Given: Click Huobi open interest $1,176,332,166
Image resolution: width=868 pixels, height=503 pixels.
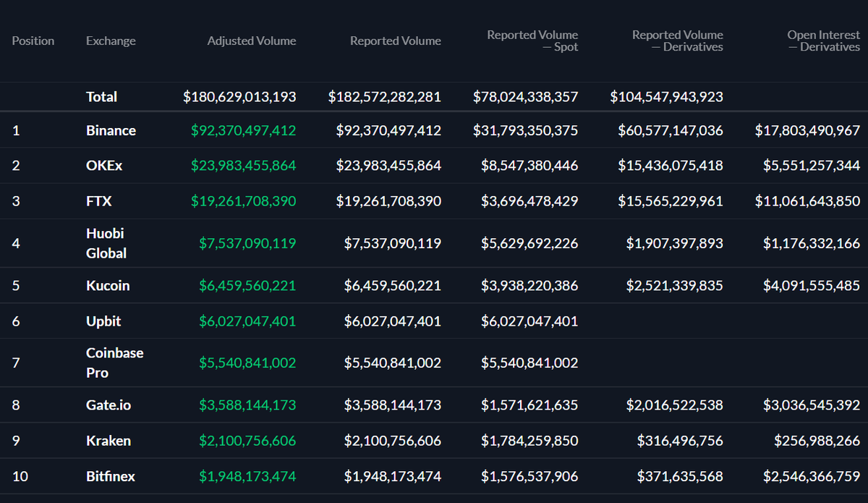Looking at the screenshot, I should 812,243.
